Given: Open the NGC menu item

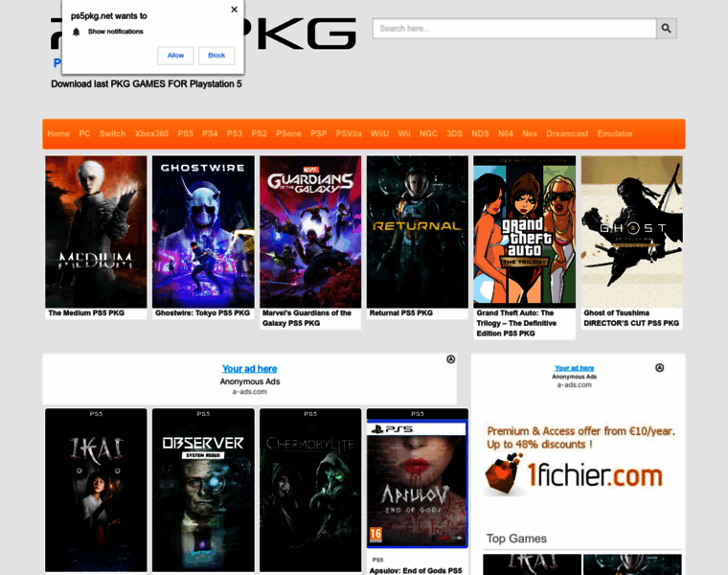Looking at the screenshot, I should pos(428,134).
